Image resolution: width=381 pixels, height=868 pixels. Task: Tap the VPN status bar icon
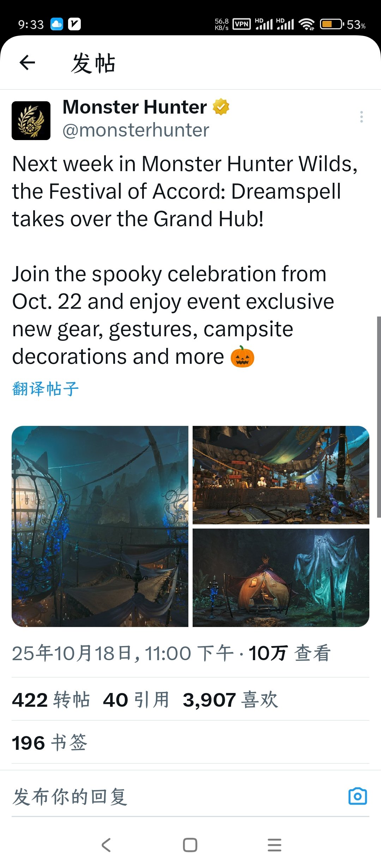242,24
